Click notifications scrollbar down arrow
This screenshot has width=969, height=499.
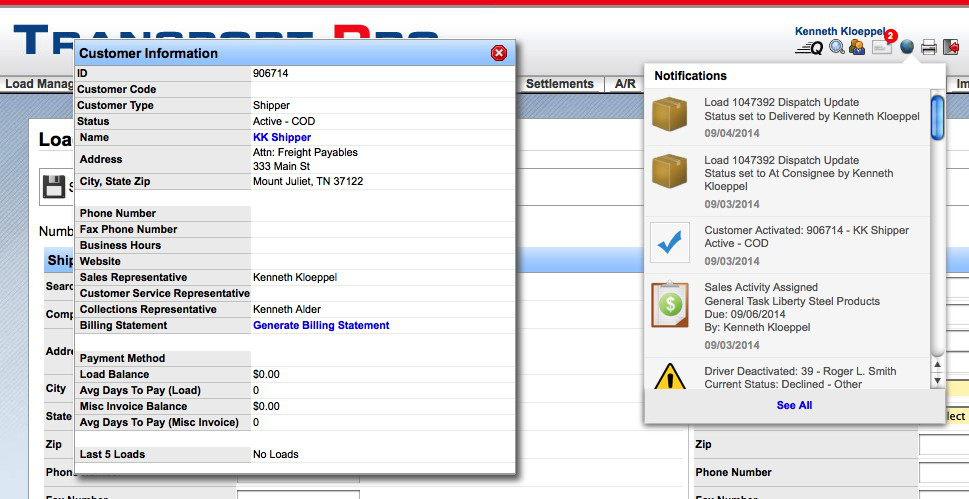tap(937, 382)
